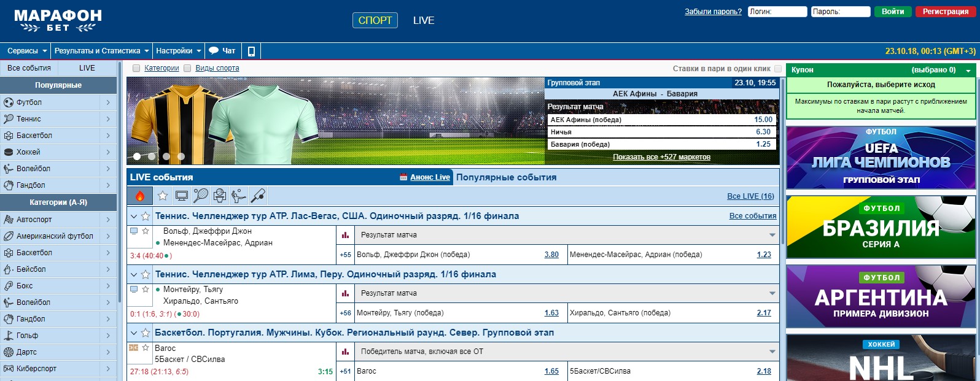Open the Настройки dropdown menu
Screen dimensions: 980x381
point(179,51)
